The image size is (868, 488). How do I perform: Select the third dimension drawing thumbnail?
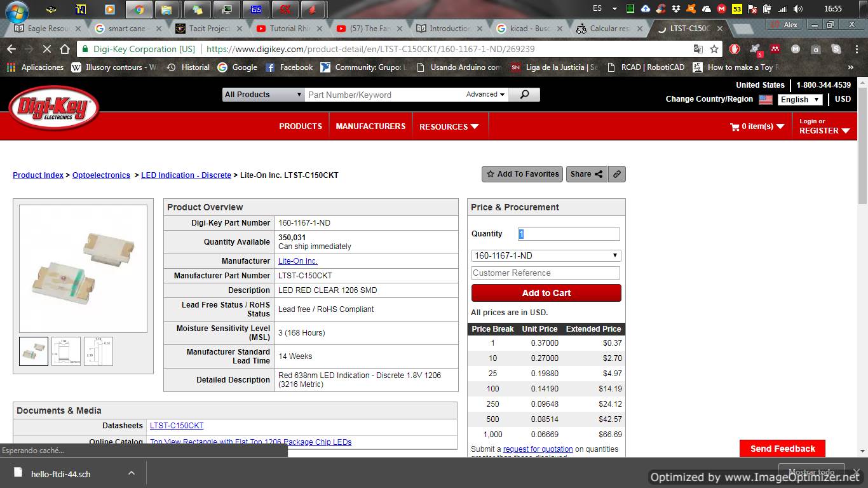tap(98, 351)
